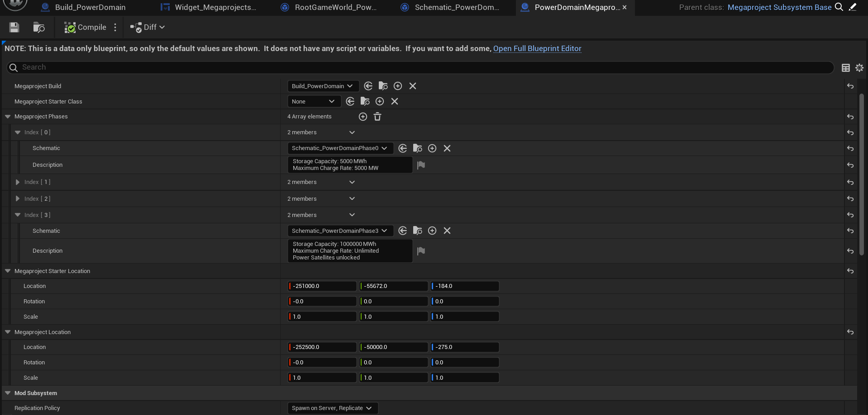868x415 pixels.
Task: Create new class for Phase3 schematic
Action: [x=432, y=231]
